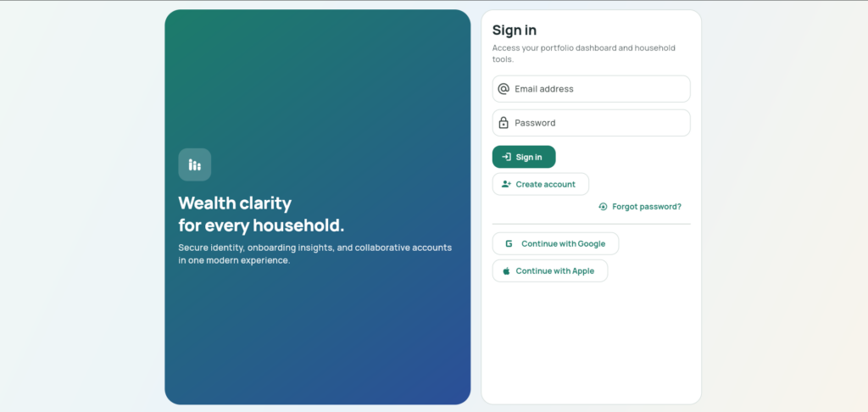Click the "Sign in" heading text
Image resolution: width=868 pixels, height=412 pixels.
pyautogui.click(x=515, y=30)
